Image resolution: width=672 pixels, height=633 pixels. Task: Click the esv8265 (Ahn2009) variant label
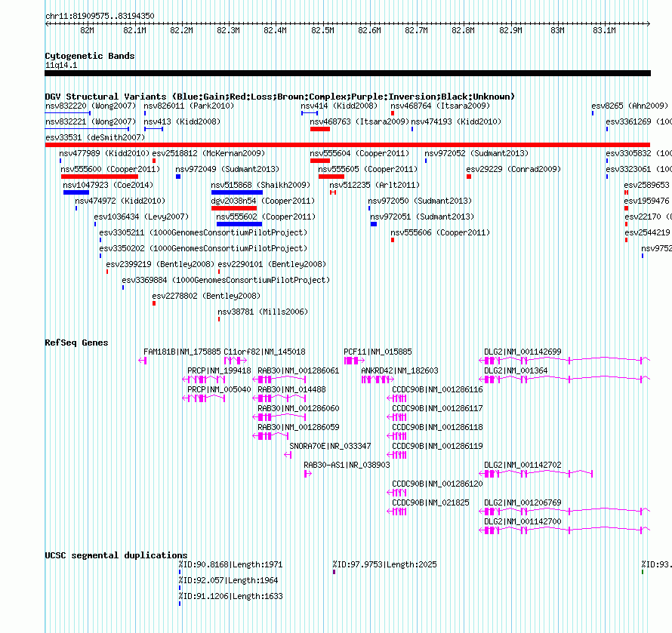pyautogui.click(x=630, y=106)
